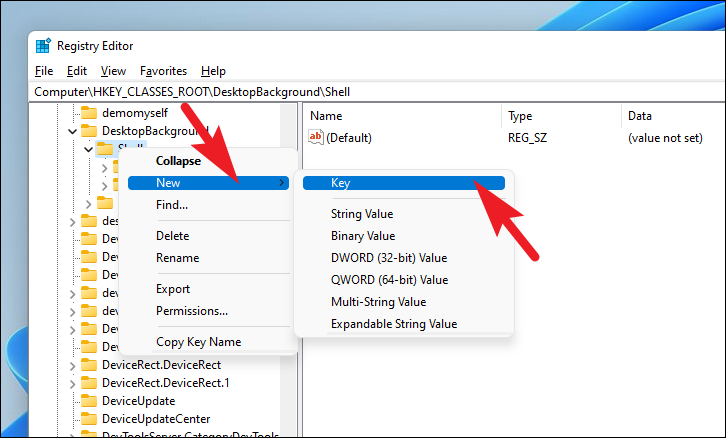Select the demomyself key
The height and width of the screenshot is (438, 726).
(x=135, y=113)
